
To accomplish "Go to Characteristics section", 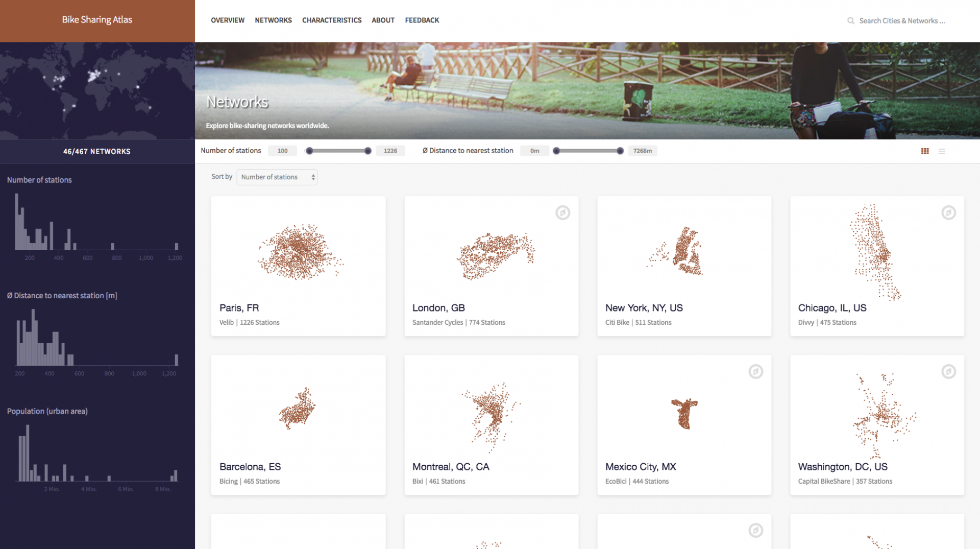I will (x=332, y=20).
